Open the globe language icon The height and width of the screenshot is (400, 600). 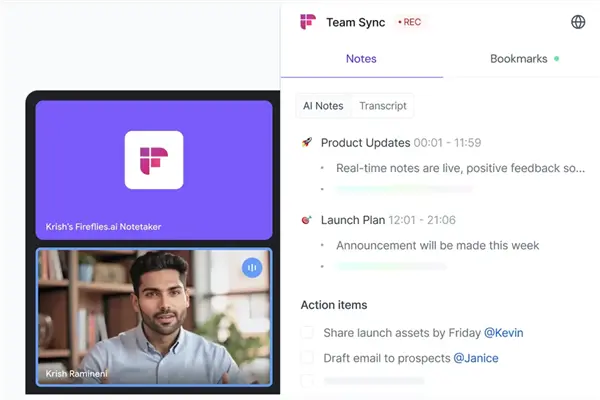pyautogui.click(x=578, y=22)
